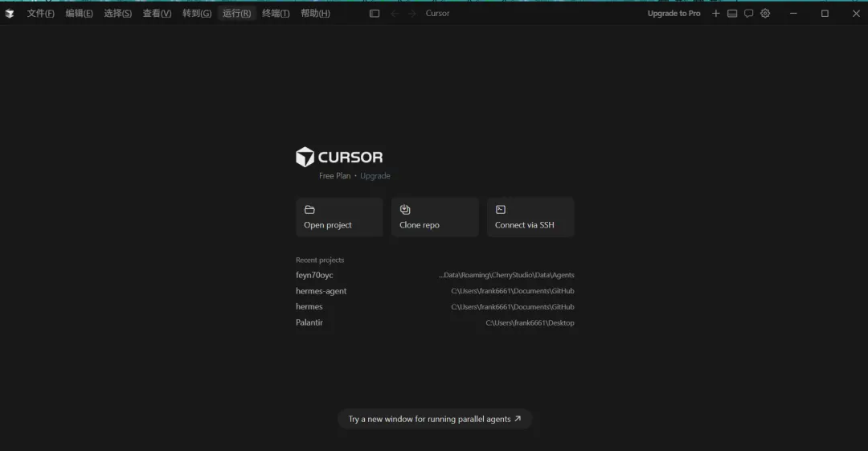The image size is (868, 451).
Task: Minimize the Cursor window
Action: click(793, 14)
